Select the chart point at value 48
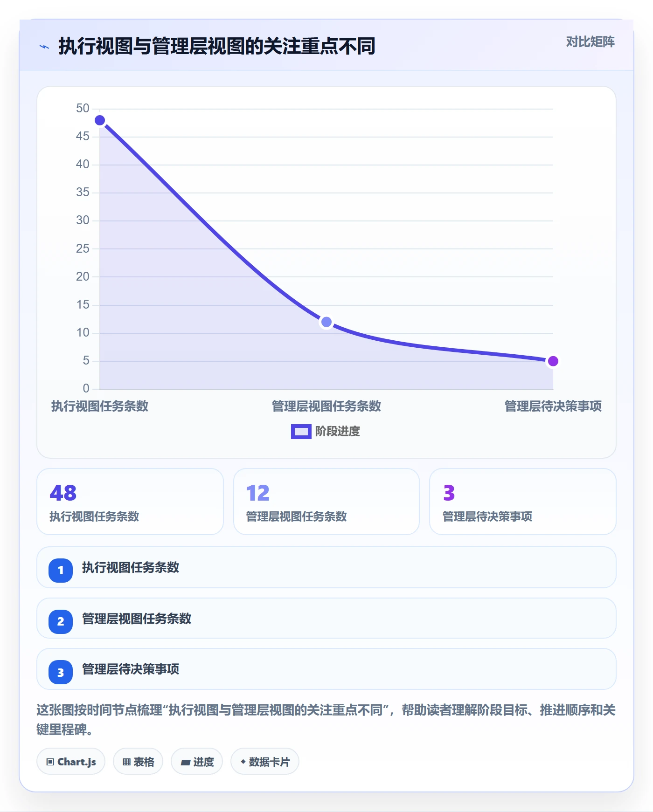The width and height of the screenshot is (653, 812). (x=100, y=120)
